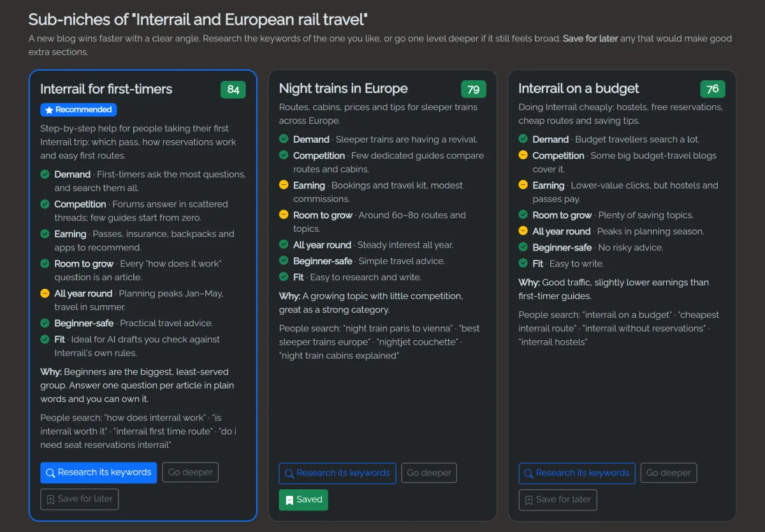Screen dimensions: 765x532
Task: Click description 'Routes, cabins, prices and tips'
Action: point(378,113)
